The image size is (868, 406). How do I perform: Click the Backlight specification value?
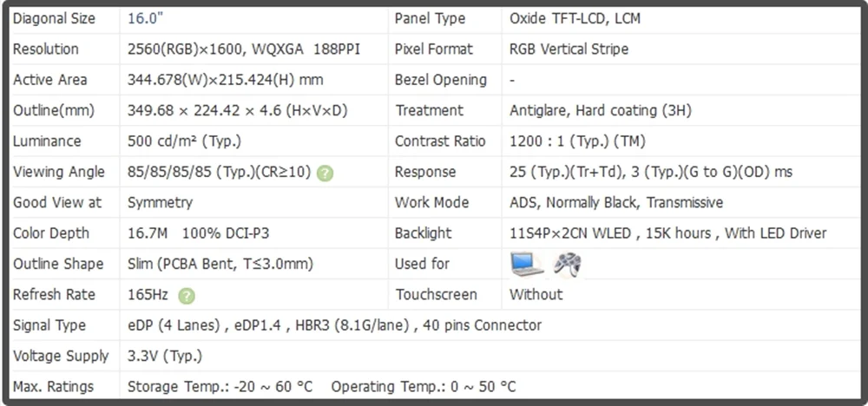[x=667, y=233]
